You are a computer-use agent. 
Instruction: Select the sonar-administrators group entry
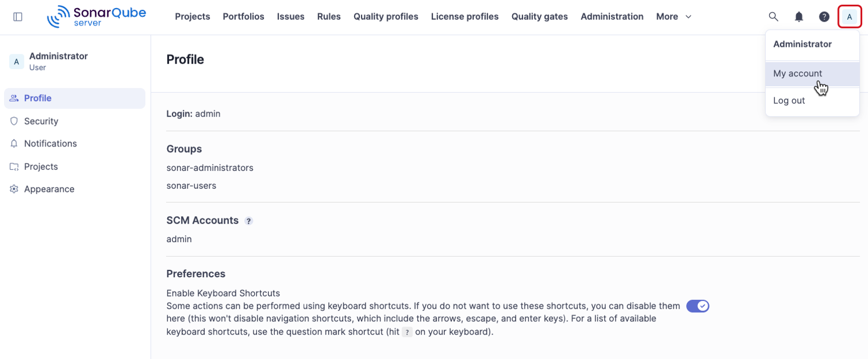[210, 167]
